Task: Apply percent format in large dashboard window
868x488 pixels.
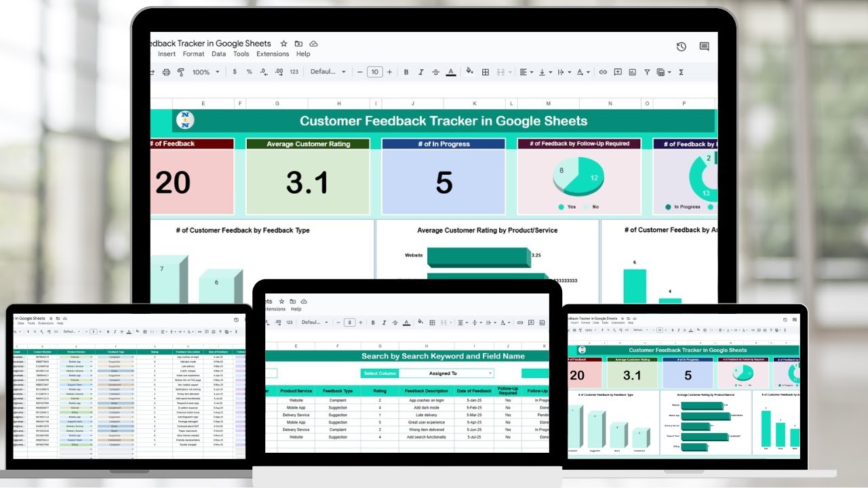Action: click(x=249, y=72)
